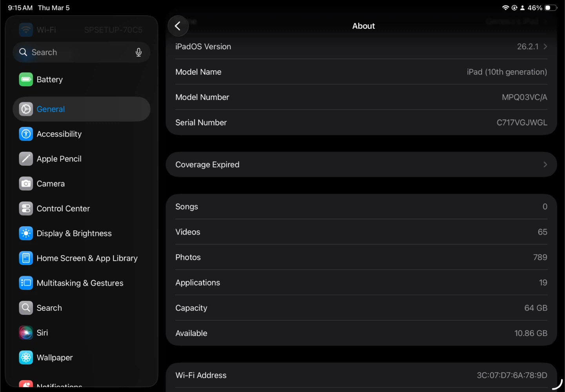
Task: Focus the settings Search field
Action: tap(82, 52)
